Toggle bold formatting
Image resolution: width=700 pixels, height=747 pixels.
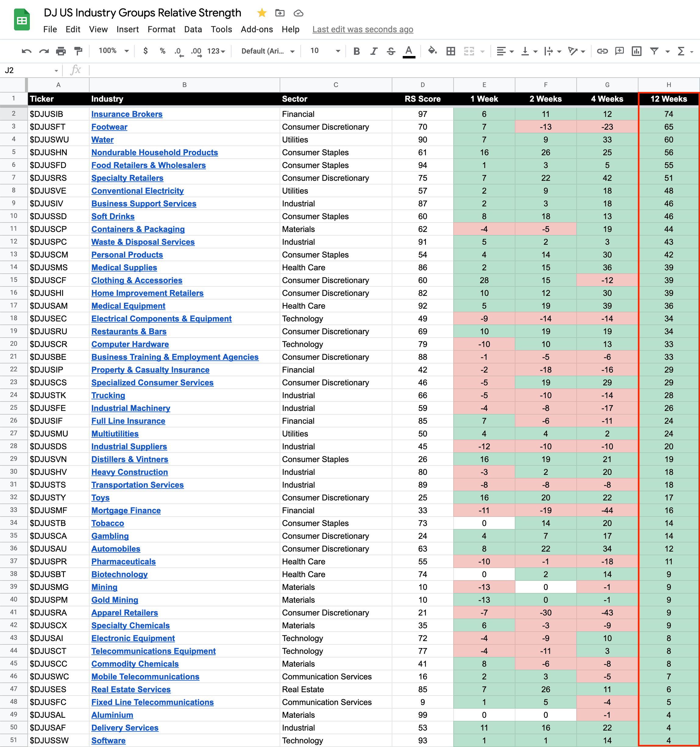[x=356, y=51]
